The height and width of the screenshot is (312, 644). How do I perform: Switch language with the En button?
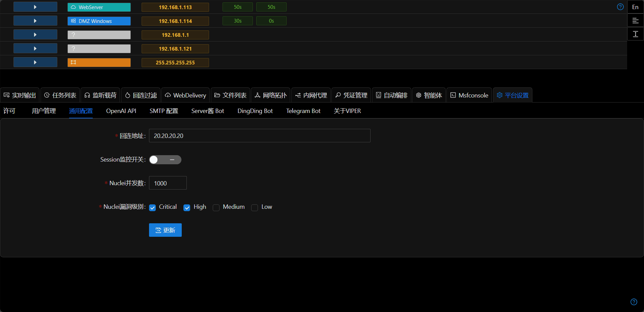tap(635, 7)
